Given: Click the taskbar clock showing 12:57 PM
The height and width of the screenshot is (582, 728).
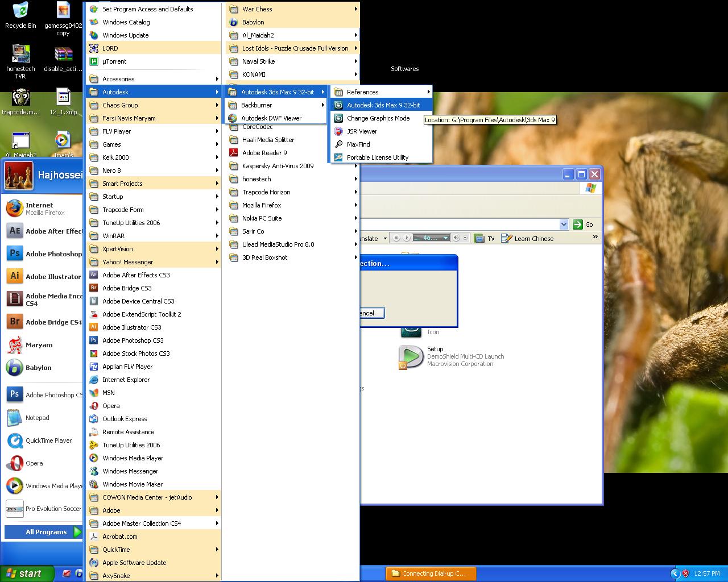Looking at the screenshot, I should click(x=708, y=573).
